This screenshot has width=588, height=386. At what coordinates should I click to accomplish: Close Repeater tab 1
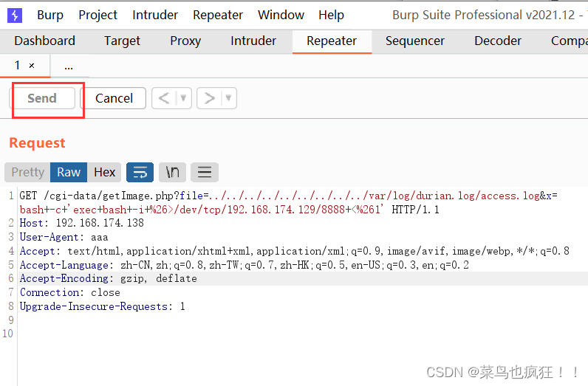[32, 66]
